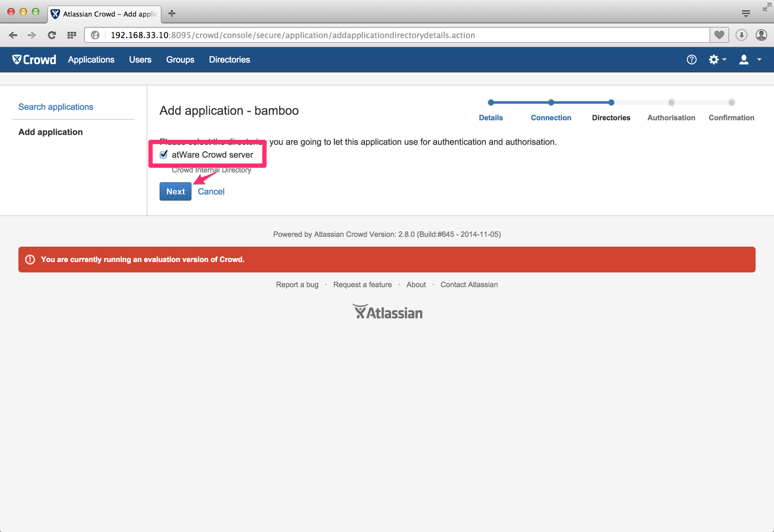The width and height of the screenshot is (774, 532).
Task: Go forward with browser forward arrow
Action: pyautogui.click(x=32, y=35)
